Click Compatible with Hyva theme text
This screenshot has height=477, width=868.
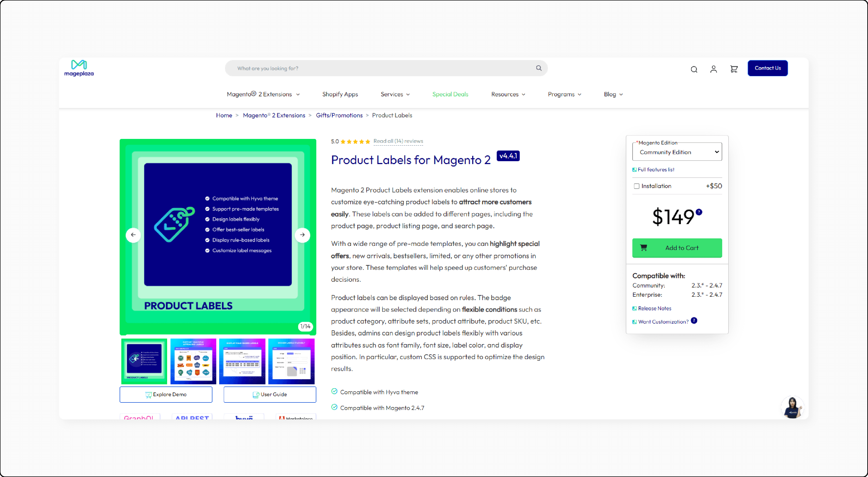[379, 392]
